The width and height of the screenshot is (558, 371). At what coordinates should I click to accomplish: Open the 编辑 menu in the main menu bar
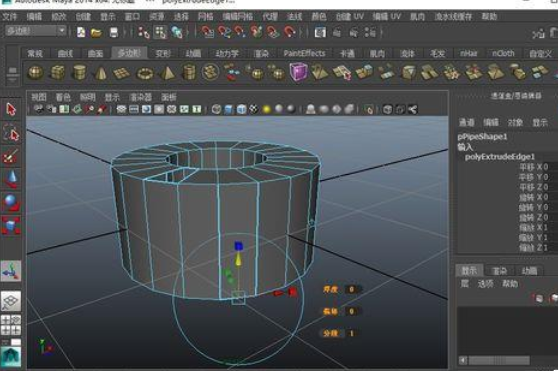coord(34,16)
